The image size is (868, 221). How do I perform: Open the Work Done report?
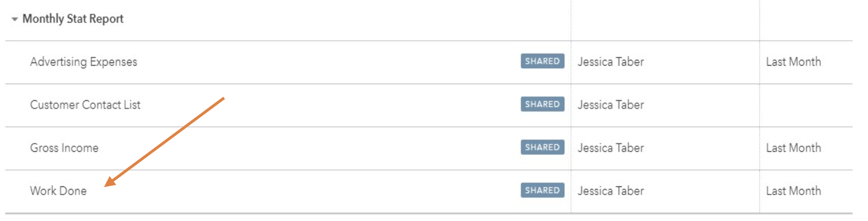click(58, 191)
